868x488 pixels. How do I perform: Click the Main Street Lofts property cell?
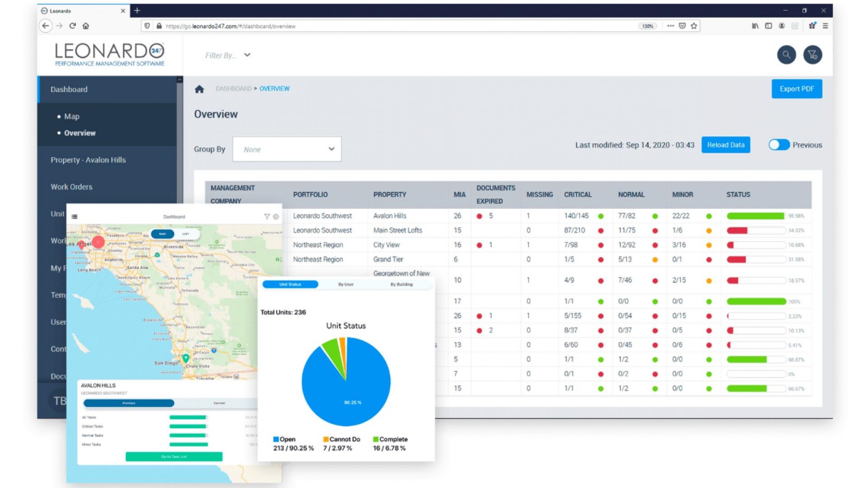coord(398,230)
